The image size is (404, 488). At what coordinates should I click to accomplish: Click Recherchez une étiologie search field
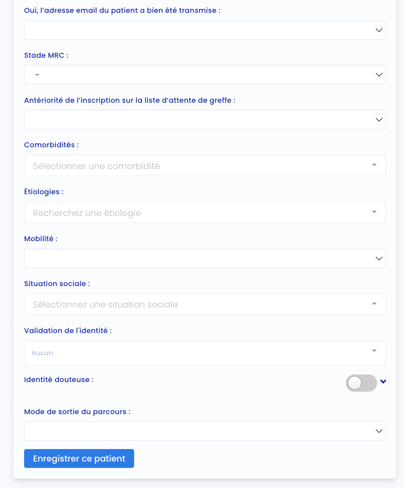tap(205, 213)
